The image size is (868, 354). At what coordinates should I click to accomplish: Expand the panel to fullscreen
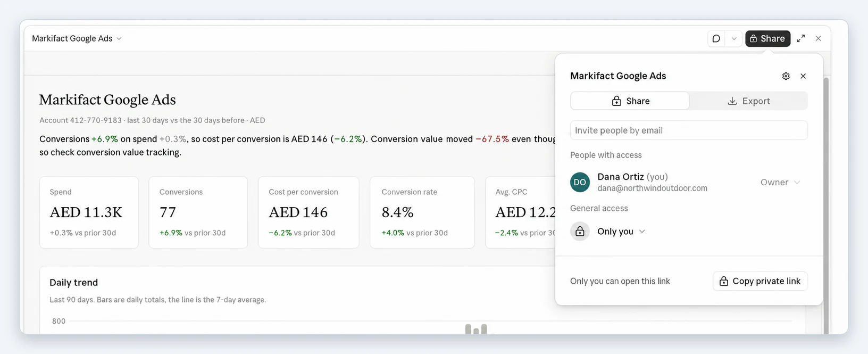(x=800, y=38)
